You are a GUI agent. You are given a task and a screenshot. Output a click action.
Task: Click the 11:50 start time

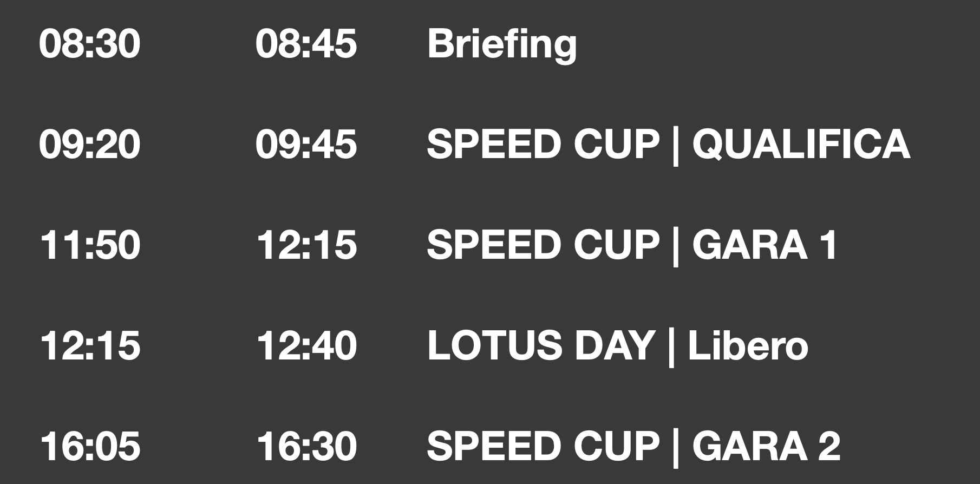pyautogui.click(x=89, y=245)
